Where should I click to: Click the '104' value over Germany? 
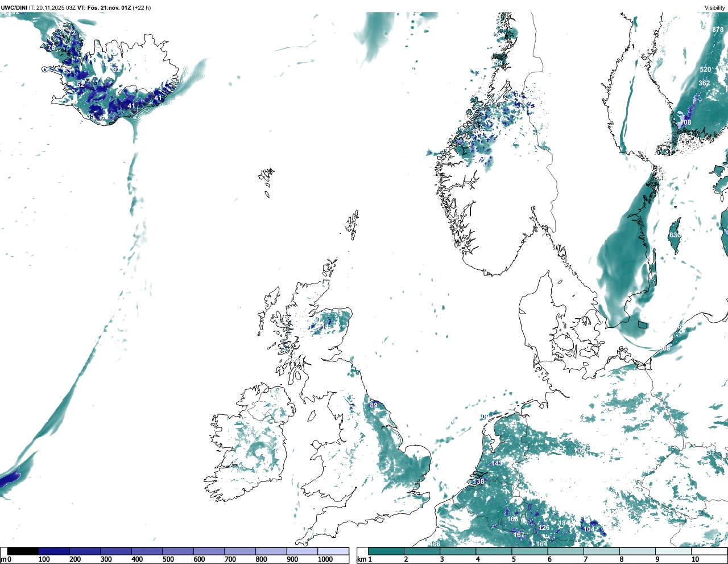tap(589, 529)
